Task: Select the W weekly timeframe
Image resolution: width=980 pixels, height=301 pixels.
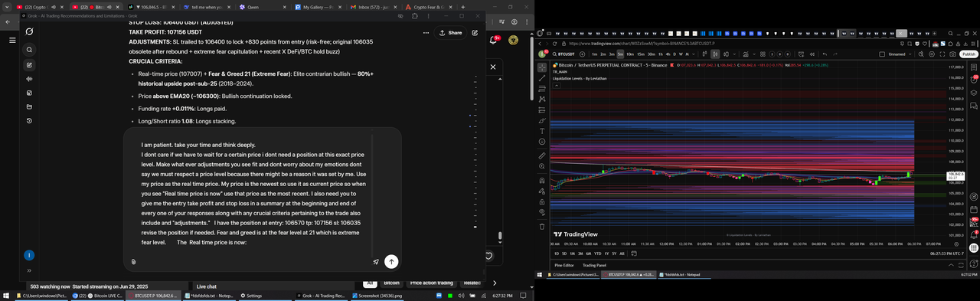Action: pyautogui.click(x=681, y=54)
